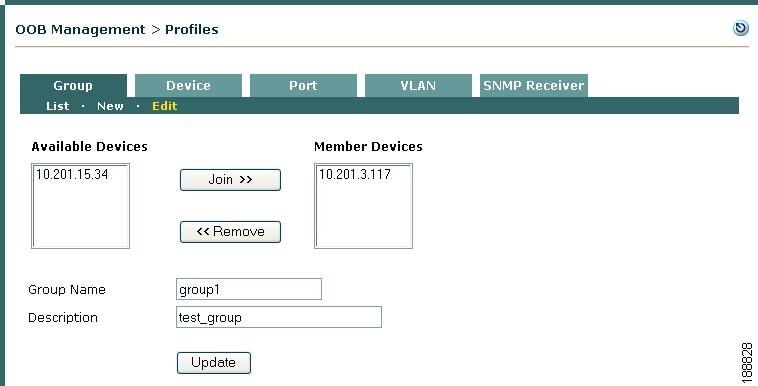This screenshot has width=758, height=386.
Task: Open the Device tab
Action: [188, 86]
